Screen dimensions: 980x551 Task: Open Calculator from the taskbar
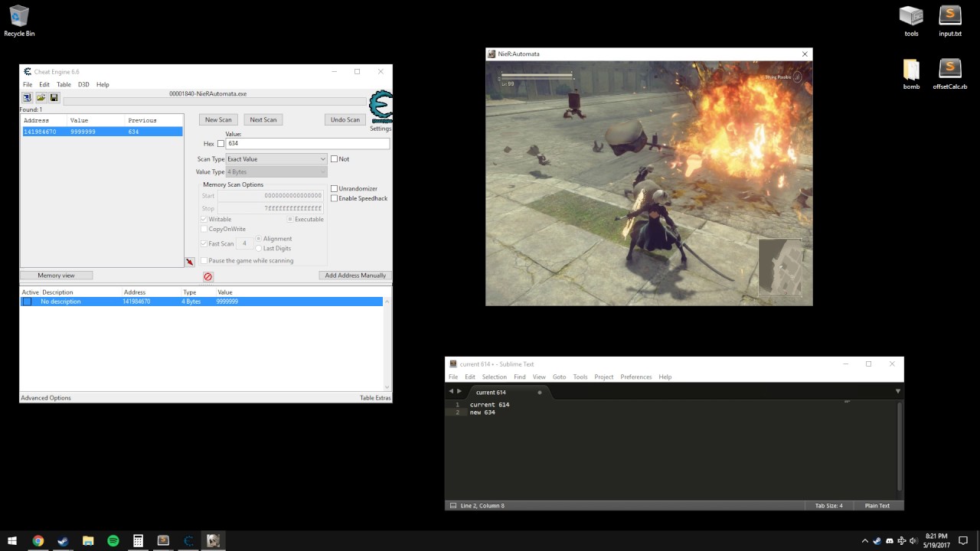pos(138,541)
